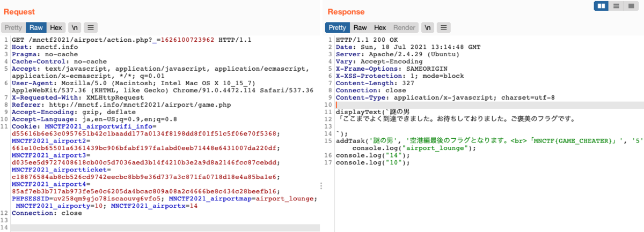Click the 'Request' panel title
The width and height of the screenshot is (644, 232).
pos(19,11)
